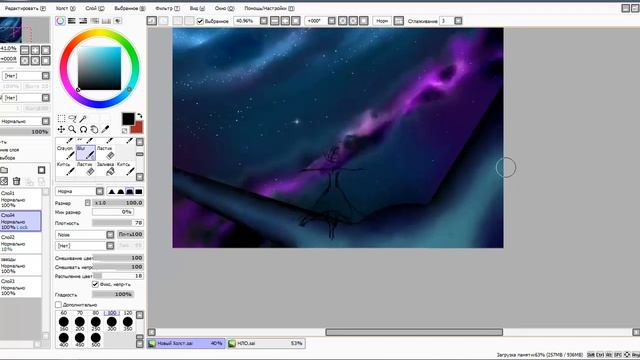The image size is (640, 360).
Task: Select layer Слой2
Action: (20, 243)
